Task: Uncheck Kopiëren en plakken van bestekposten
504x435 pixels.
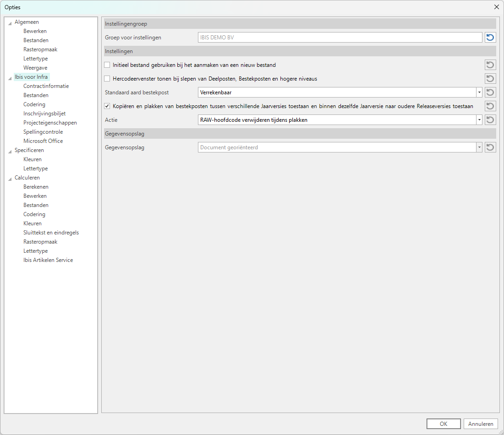Action: pyautogui.click(x=107, y=106)
